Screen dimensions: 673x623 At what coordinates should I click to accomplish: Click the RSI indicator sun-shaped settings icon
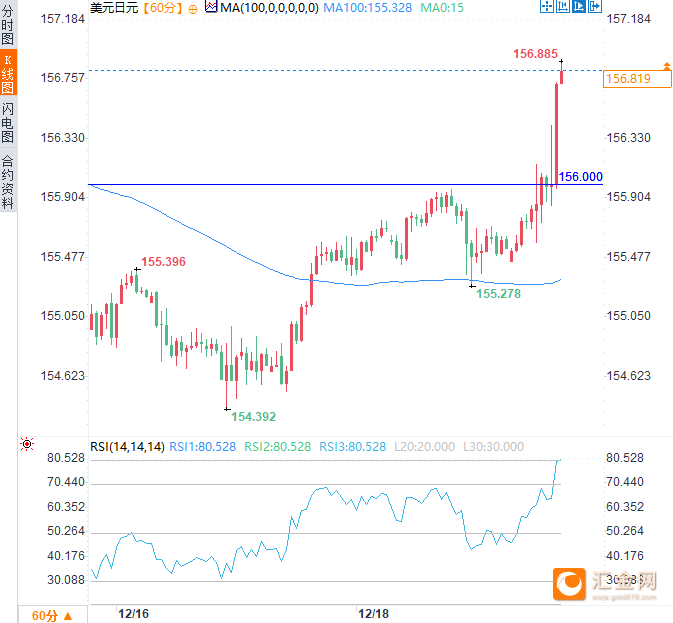coord(27,444)
